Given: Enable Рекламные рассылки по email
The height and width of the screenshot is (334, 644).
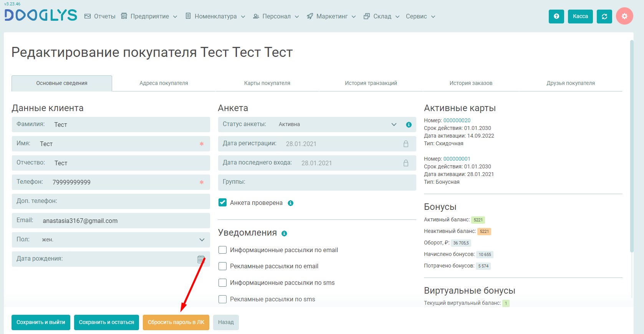Looking at the screenshot, I should pos(222,266).
